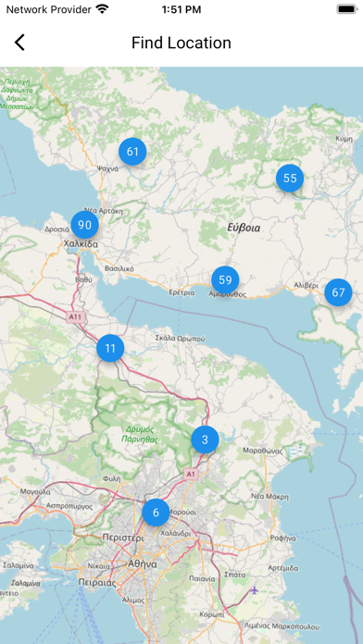Click the Φυλή label

[x=112, y=478]
